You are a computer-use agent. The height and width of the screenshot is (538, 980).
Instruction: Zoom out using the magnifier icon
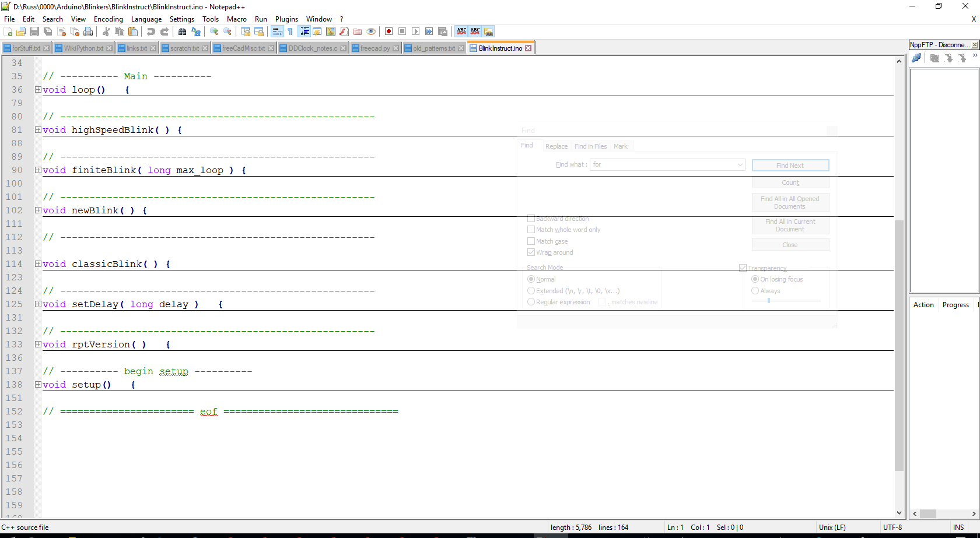point(228,31)
